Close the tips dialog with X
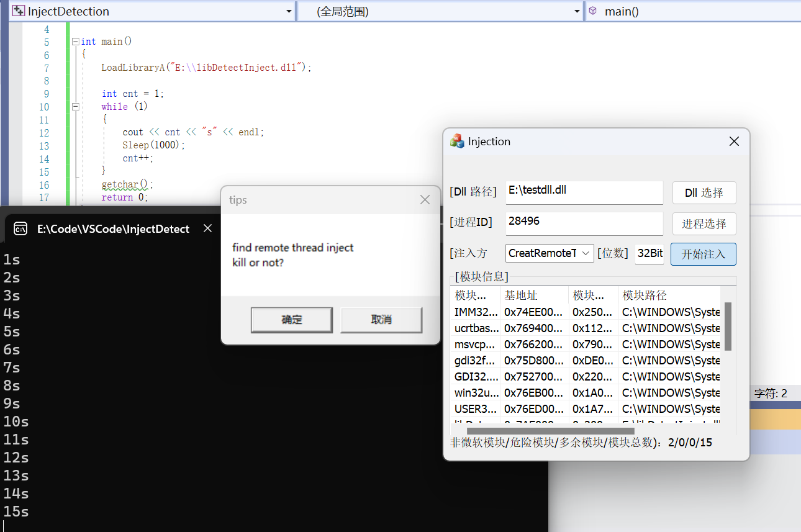Screen dimensions: 801x532 click(425, 200)
